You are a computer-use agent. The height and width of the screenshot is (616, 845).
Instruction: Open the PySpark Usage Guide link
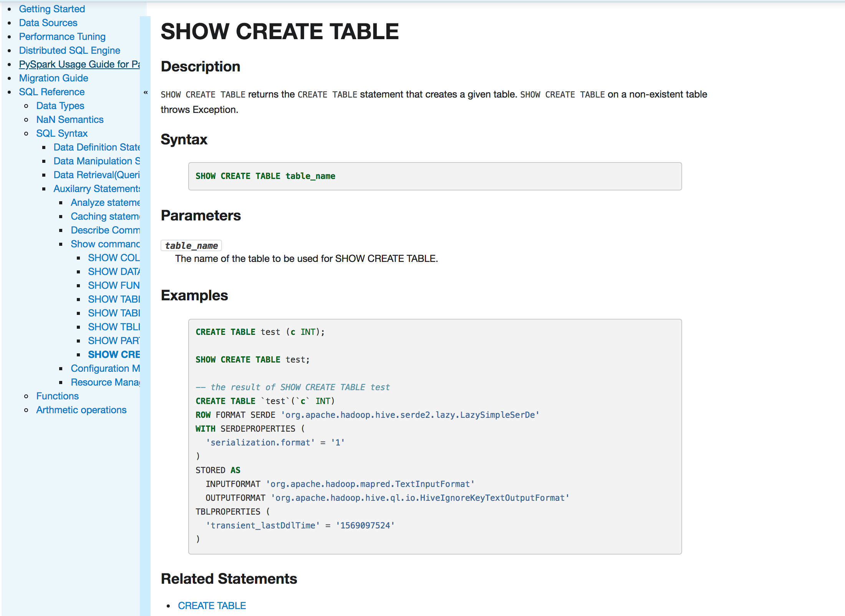point(79,64)
